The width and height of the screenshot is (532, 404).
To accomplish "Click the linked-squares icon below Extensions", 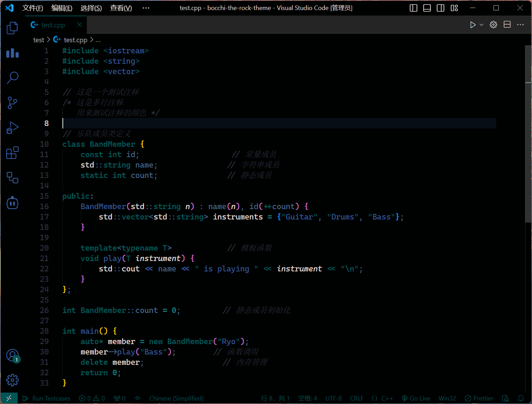I will 12,178.
